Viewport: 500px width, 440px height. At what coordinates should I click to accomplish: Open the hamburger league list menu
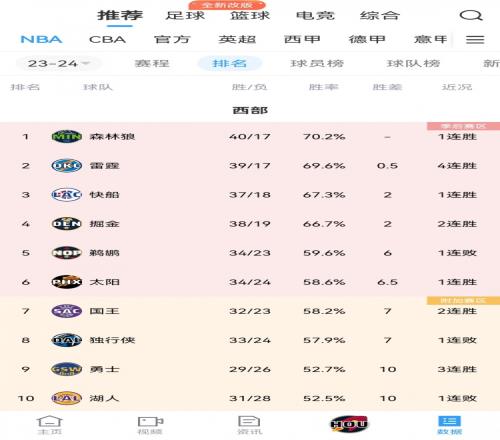pos(475,40)
